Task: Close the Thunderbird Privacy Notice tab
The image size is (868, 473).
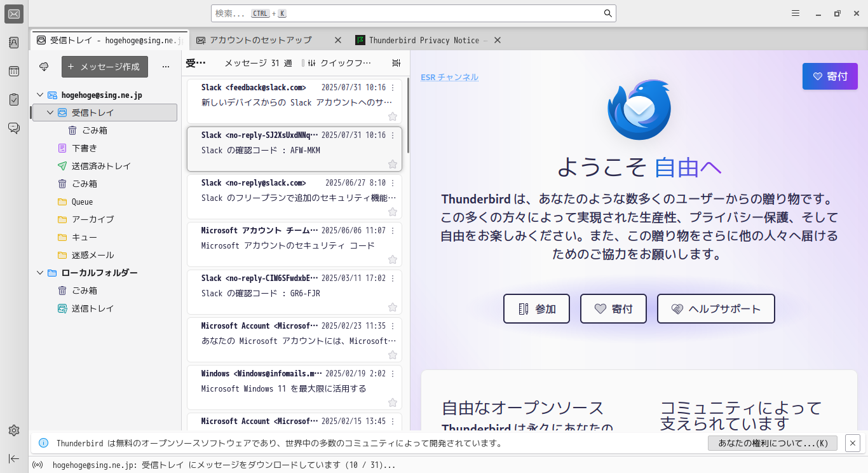Action: pyautogui.click(x=498, y=40)
